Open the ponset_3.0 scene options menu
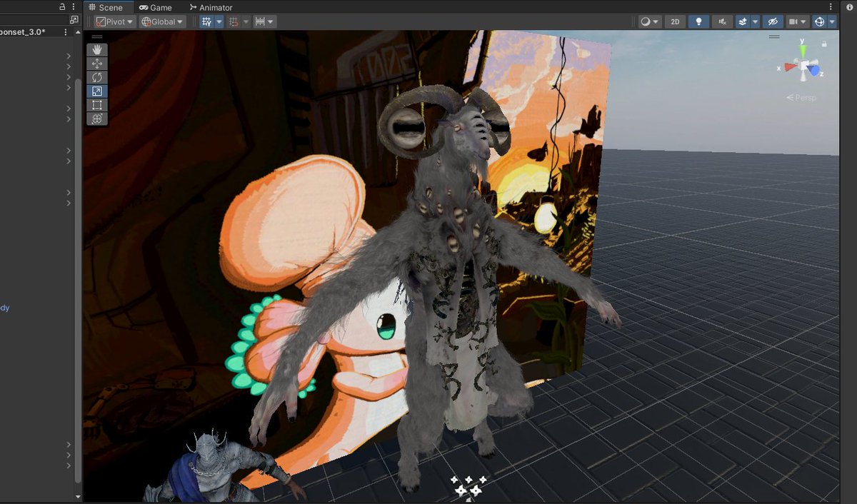This screenshot has width=857, height=504. tap(66, 32)
